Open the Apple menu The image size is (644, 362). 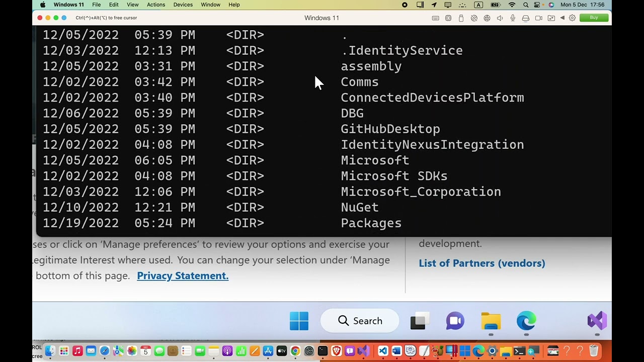pos(43,5)
